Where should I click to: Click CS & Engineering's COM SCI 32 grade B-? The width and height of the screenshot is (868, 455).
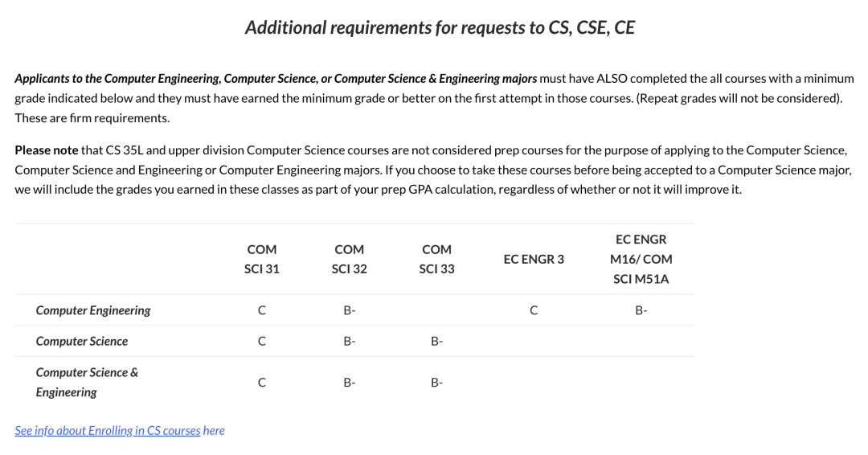pyautogui.click(x=350, y=383)
